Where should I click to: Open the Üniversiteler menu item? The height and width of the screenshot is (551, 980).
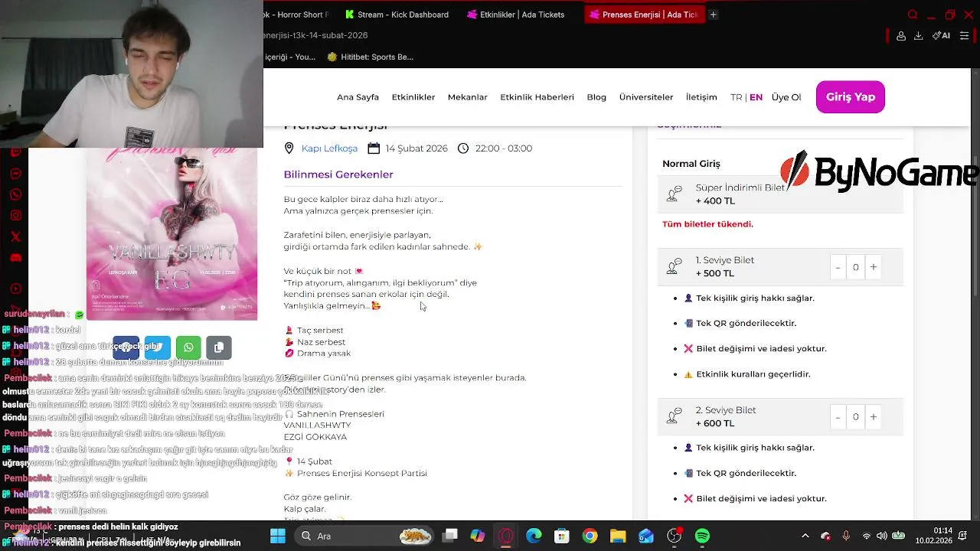646,97
